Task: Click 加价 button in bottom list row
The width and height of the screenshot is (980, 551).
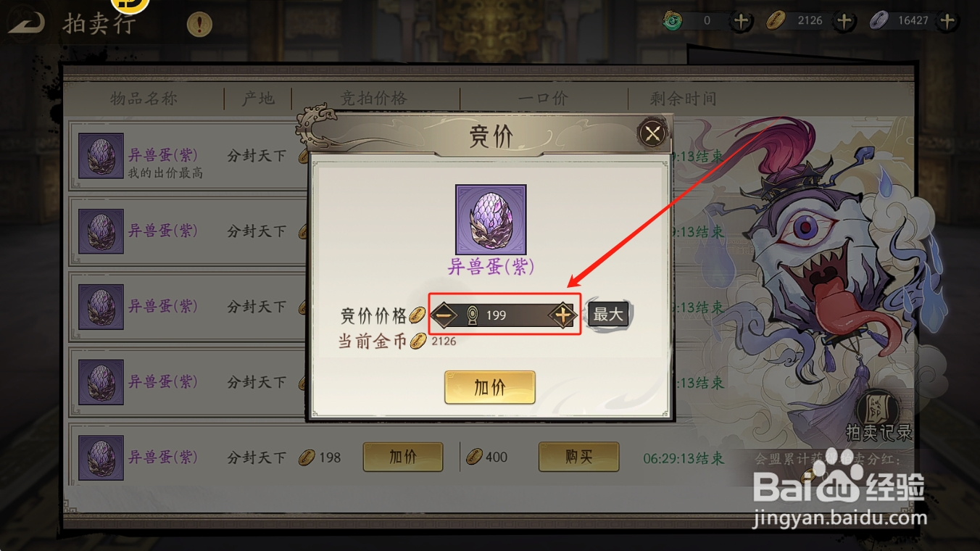Action: pos(403,457)
